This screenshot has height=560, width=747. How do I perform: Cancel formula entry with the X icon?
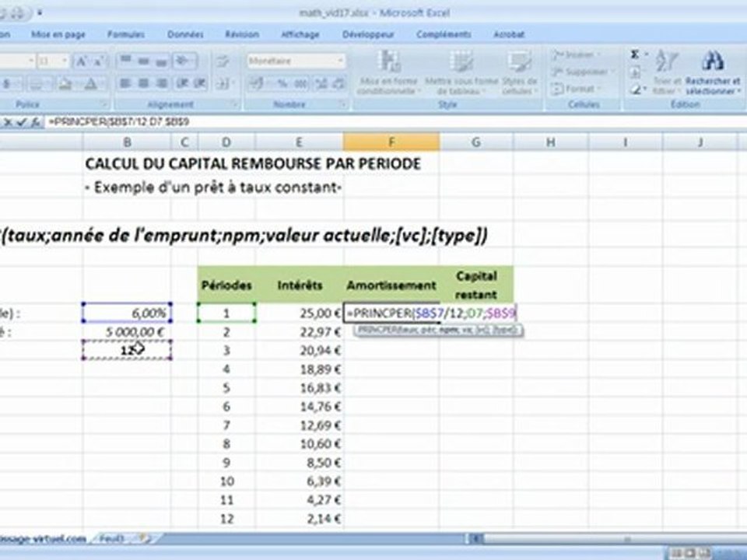point(8,122)
